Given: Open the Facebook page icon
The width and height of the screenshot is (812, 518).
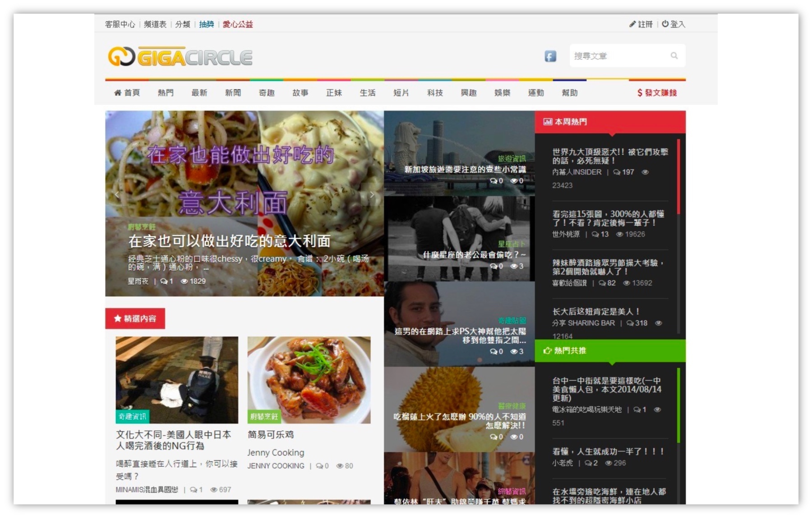Looking at the screenshot, I should (550, 56).
